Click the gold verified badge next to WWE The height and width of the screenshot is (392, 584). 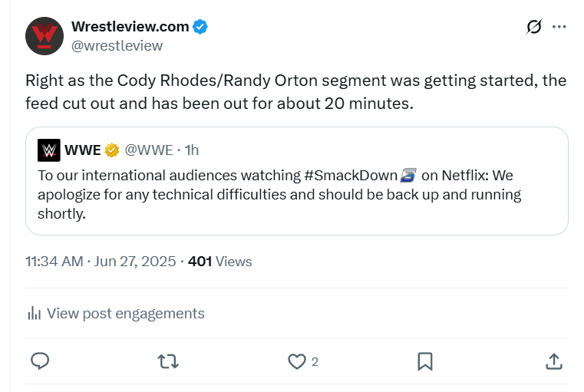(112, 149)
